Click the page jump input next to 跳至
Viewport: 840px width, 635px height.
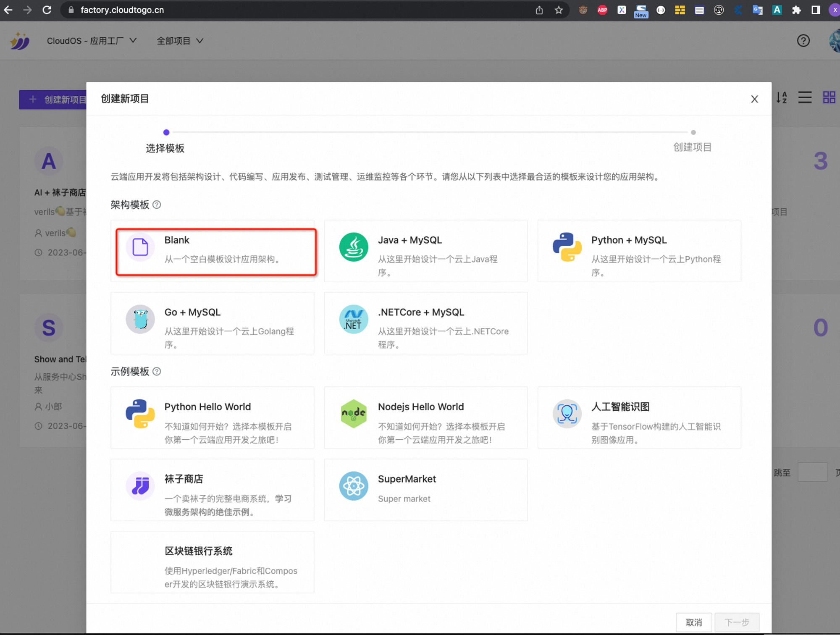pos(813,472)
